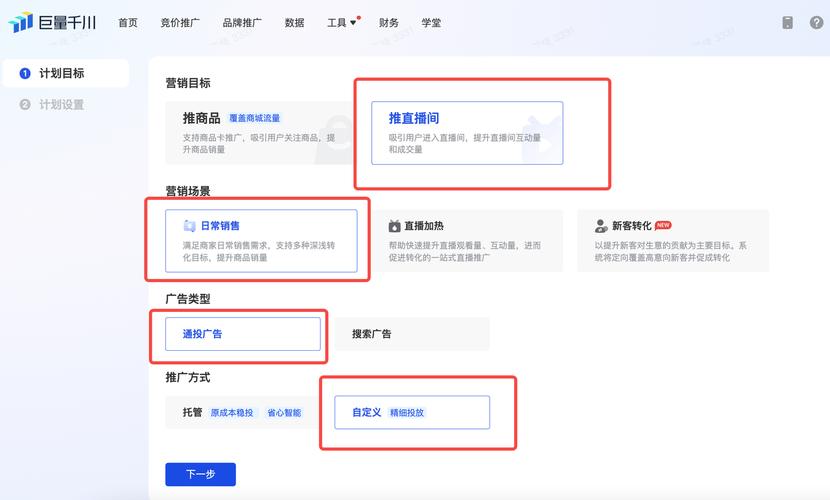
Task: Click the 推广方式 section heading
Action: coord(188,377)
